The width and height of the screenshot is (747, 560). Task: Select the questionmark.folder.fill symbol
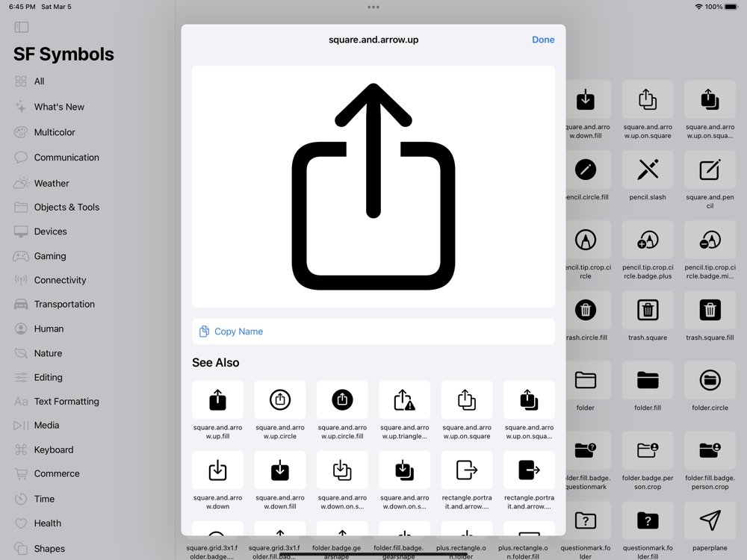coord(648,520)
